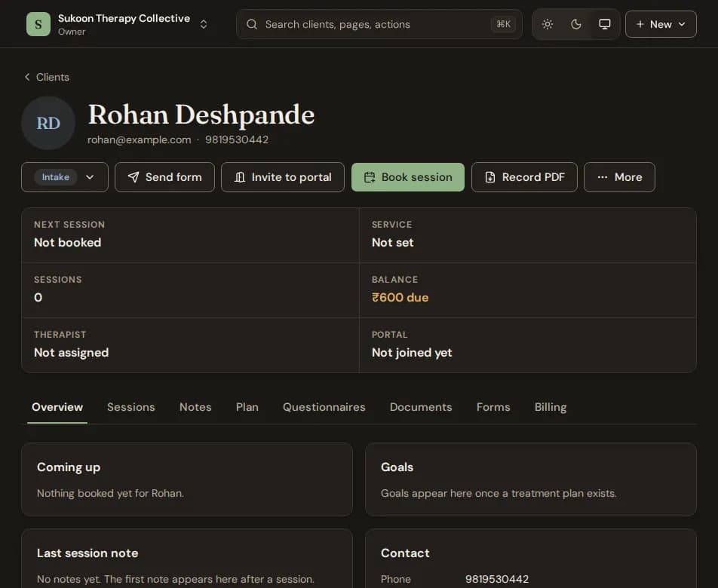Click the phone number in Contact card

pos(497,579)
